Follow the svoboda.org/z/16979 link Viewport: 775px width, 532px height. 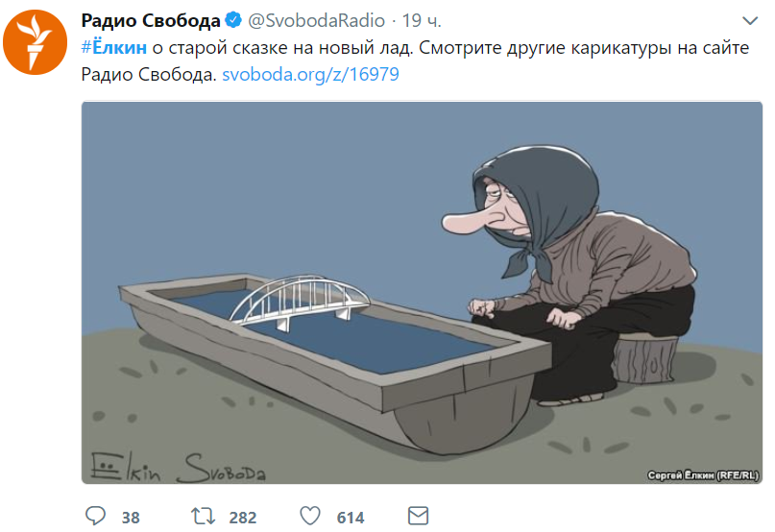click(x=310, y=74)
